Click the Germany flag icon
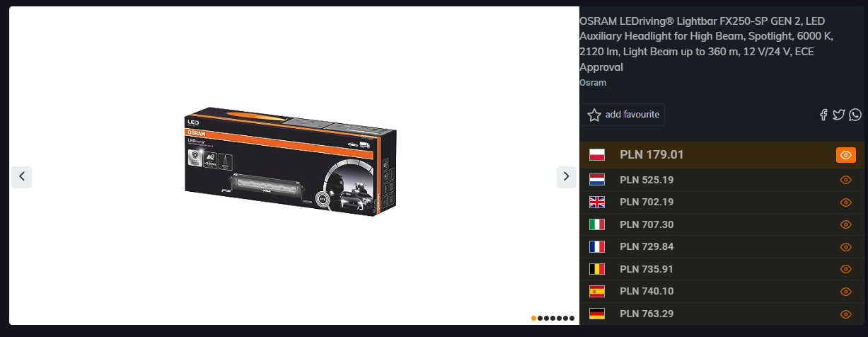The image size is (868, 337). pyautogui.click(x=597, y=314)
